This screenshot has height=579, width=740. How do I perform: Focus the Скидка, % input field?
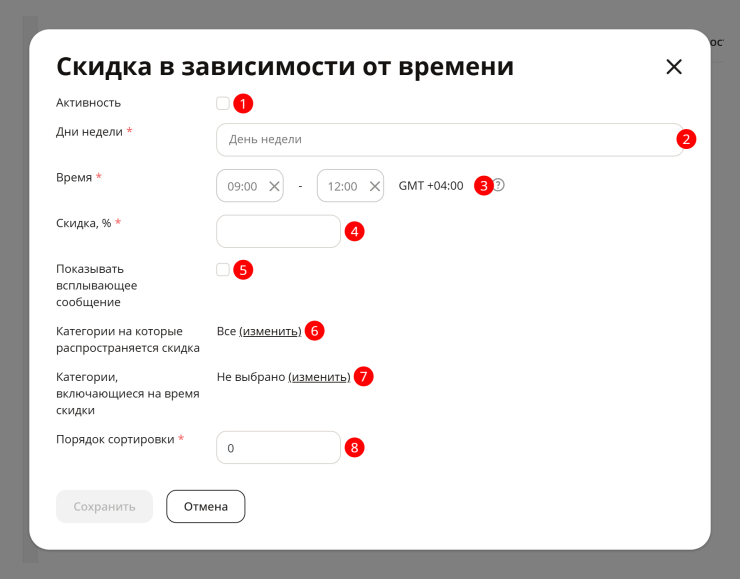click(x=278, y=231)
